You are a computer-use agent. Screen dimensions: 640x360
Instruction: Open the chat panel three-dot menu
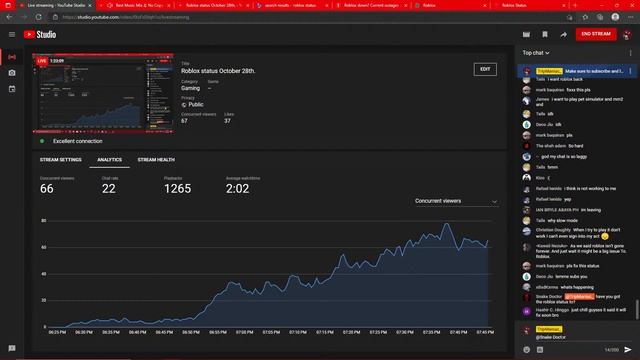(x=631, y=53)
